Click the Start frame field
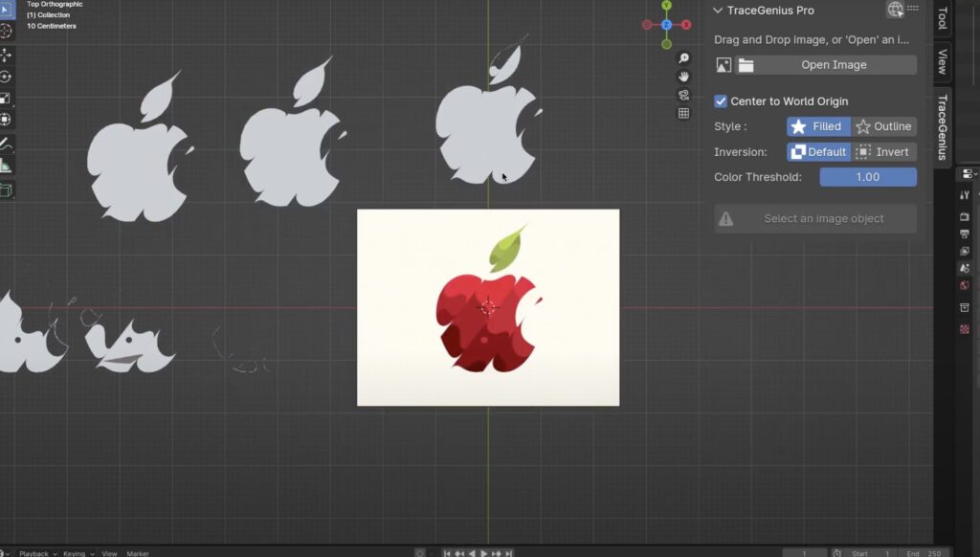980x557 pixels. (x=870, y=553)
